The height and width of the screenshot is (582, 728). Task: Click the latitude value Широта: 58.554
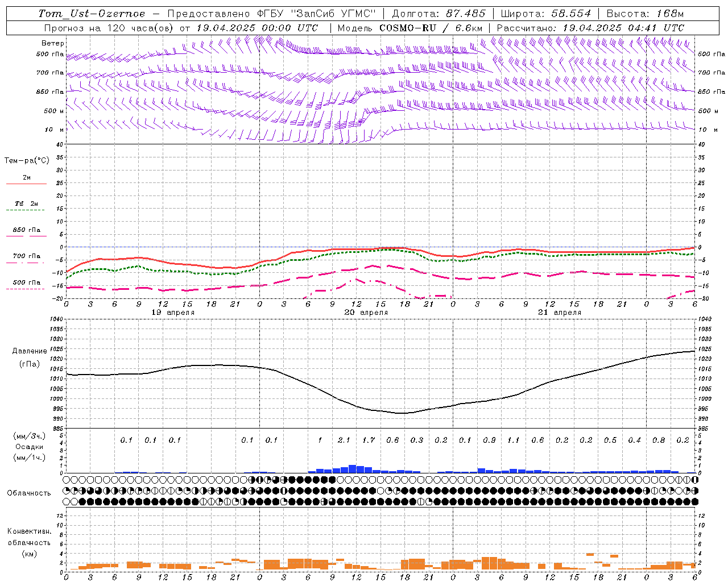click(x=546, y=14)
